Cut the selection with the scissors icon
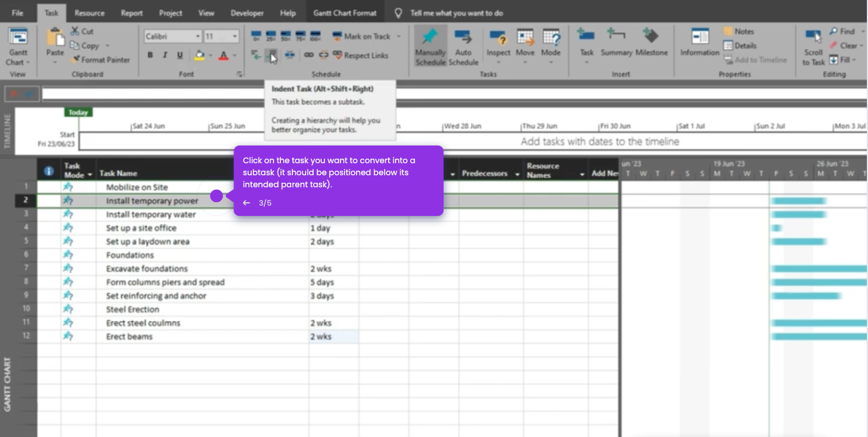Viewport: 868px width, 437px height. [x=82, y=32]
